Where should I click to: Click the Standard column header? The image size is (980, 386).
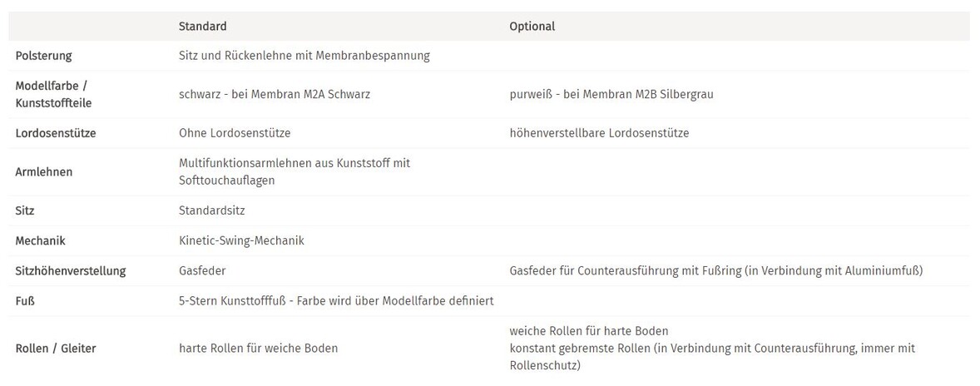coord(202,27)
